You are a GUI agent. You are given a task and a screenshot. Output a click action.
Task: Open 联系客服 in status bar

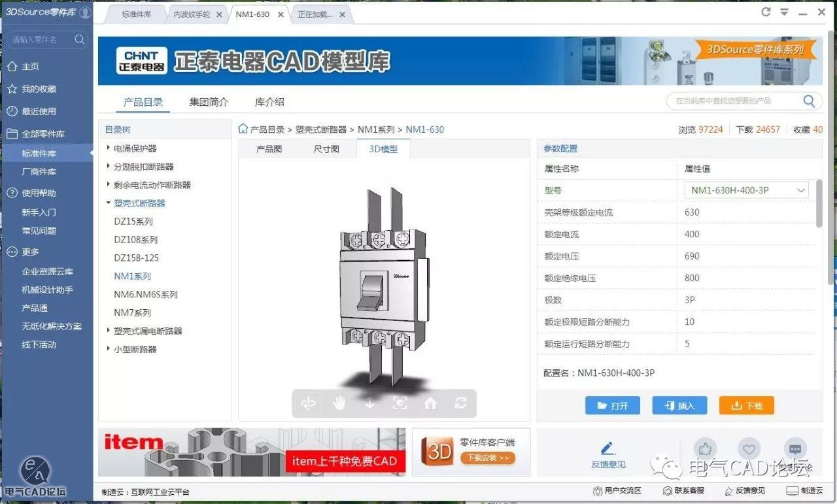tap(683, 491)
